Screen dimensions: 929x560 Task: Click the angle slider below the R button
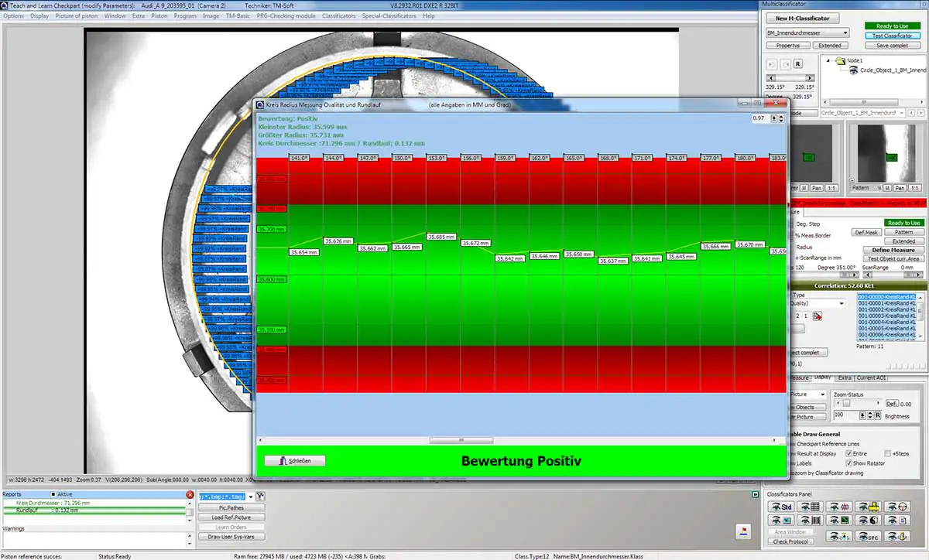[x=791, y=78]
